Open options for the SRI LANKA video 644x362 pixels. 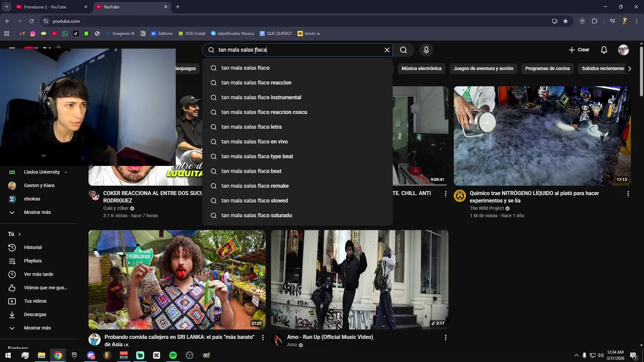click(x=263, y=337)
